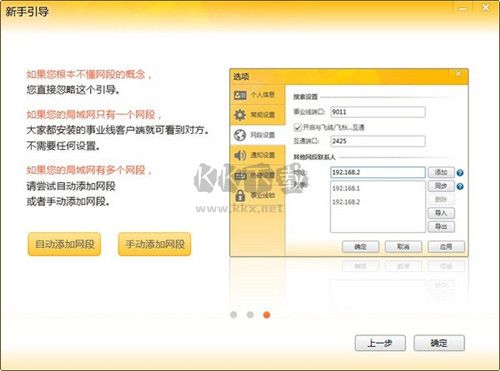
Task: Select list entry 192.168.2 in segment list
Action: pyautogui.click(x=346, y=202)
